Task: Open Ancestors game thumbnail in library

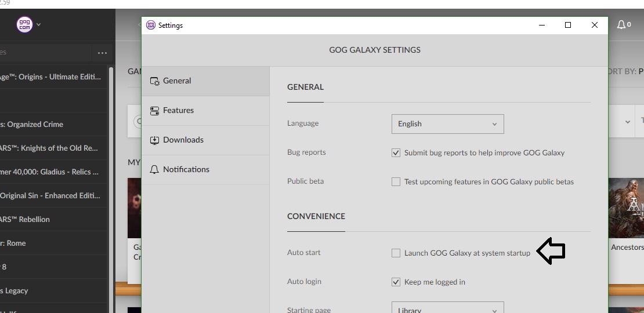Action: pyautogui.click(x=626, y=208)
